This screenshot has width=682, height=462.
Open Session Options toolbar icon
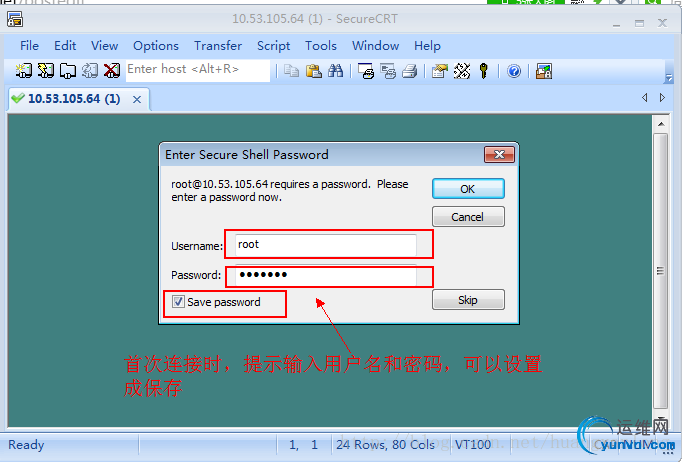click(x=440, y=71)
